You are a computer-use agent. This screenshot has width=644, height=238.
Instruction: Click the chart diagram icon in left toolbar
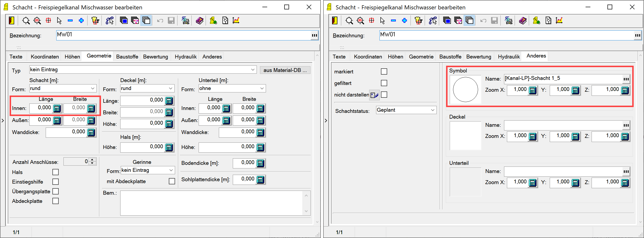(236, 20)
